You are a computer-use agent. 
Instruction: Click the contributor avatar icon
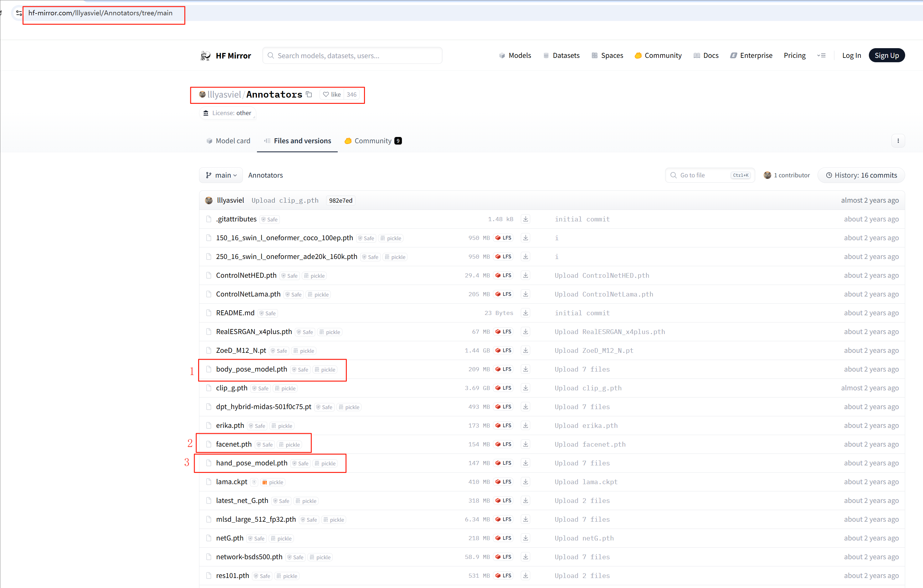(x=767, y=175)
